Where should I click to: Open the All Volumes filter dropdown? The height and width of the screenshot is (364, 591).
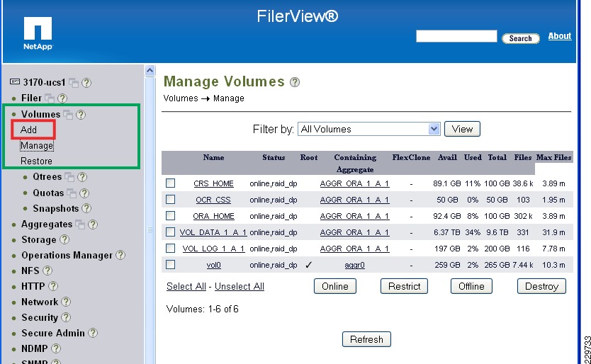click(369, 130)
